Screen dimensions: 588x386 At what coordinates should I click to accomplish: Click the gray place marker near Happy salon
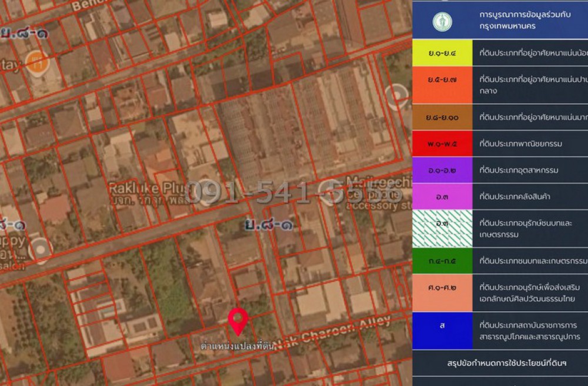41,249
